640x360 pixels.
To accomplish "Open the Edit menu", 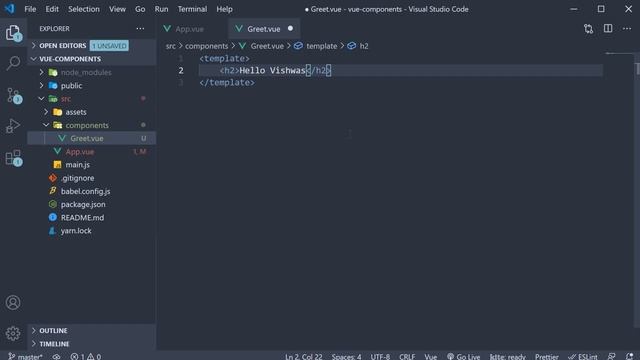I will pyautogui.click(x=52, y=9).
